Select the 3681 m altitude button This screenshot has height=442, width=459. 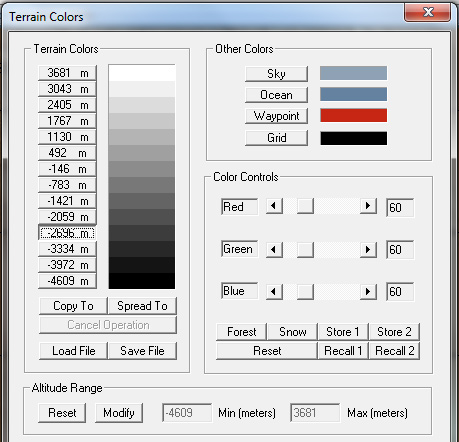tap(67, 73)
